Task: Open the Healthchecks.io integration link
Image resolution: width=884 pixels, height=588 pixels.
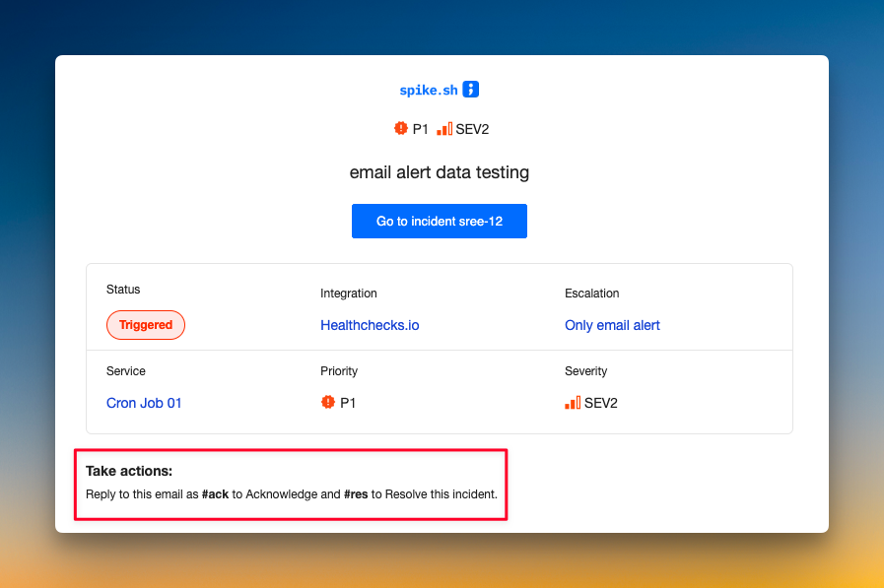Action: 370,325
